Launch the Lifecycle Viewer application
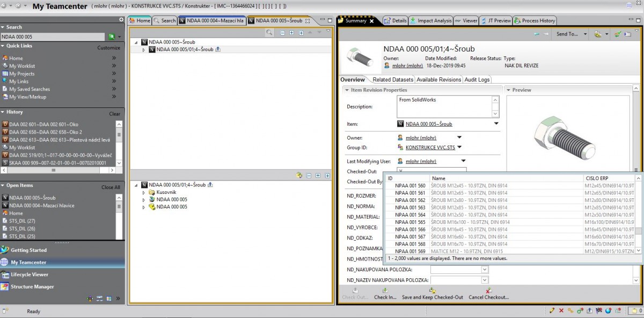Viewport: 644px width, 318px height. pos(30,274)
